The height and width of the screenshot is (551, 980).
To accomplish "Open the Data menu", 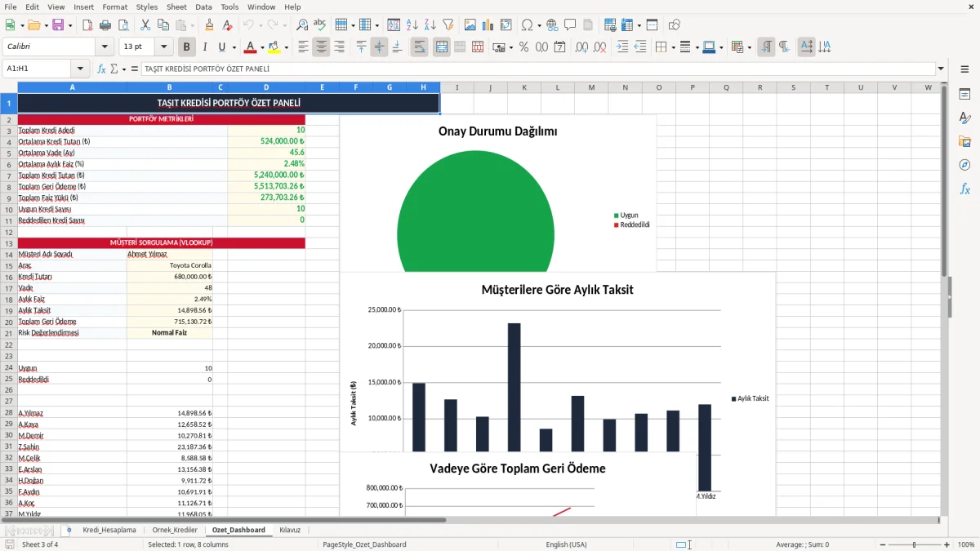I will pos(203,7).
